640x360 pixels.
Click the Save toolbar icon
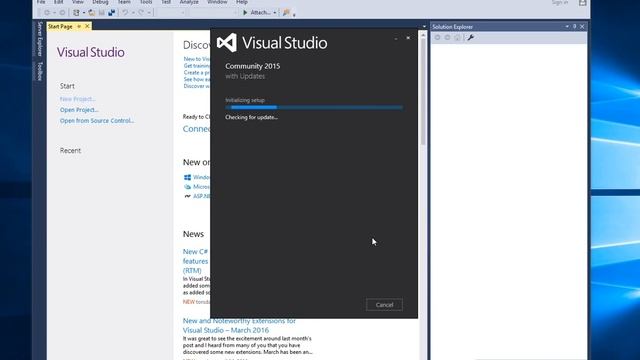click(x=102, y=13)
